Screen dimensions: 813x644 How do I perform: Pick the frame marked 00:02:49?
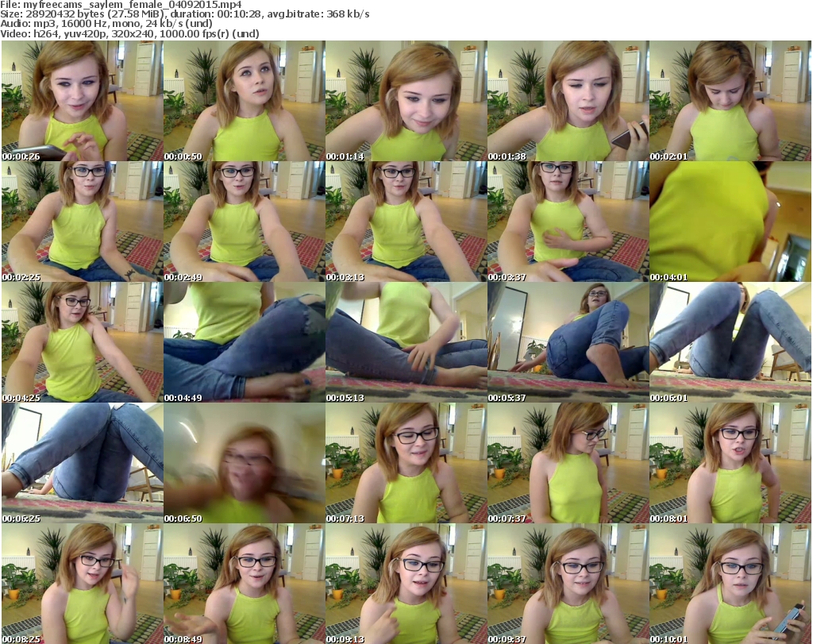[245, 222]
